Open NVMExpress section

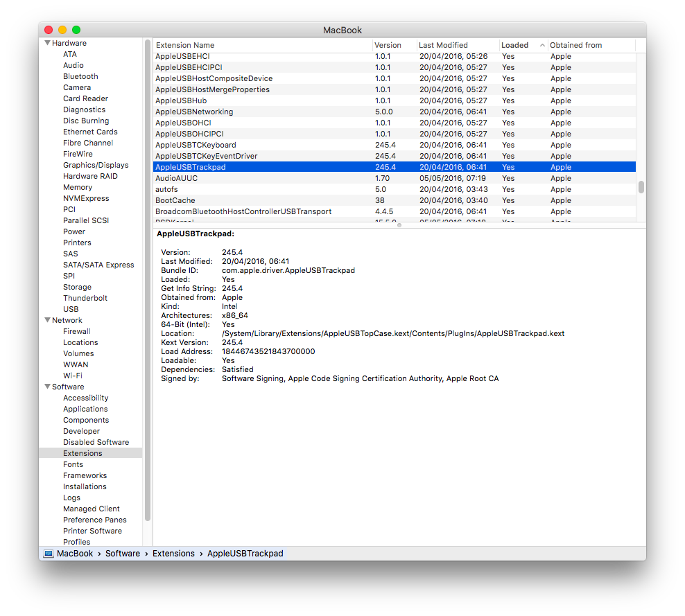(86, 198)
